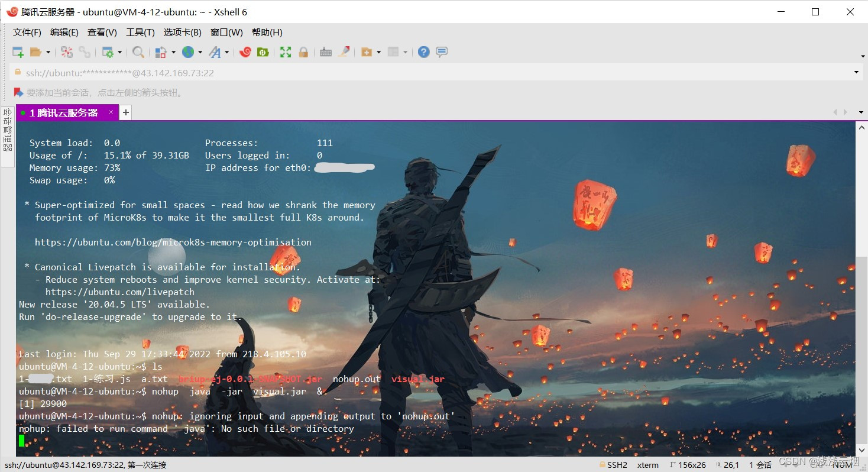This screenshot has height=472, width=868.
Task: Click the terminal scrollbar up arrow
Action: click(x=861, y=127)
